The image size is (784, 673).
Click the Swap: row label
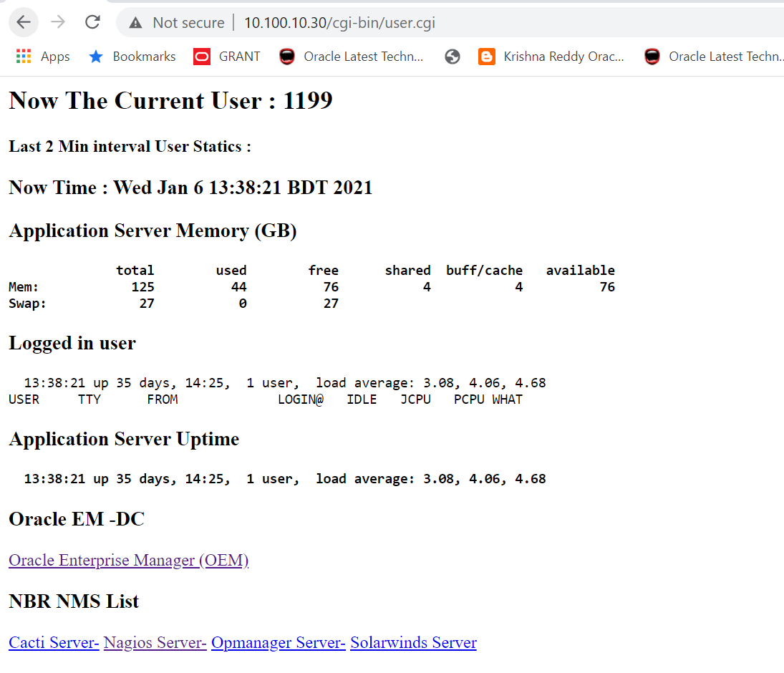pyautogui.click(x=27, y=304)
